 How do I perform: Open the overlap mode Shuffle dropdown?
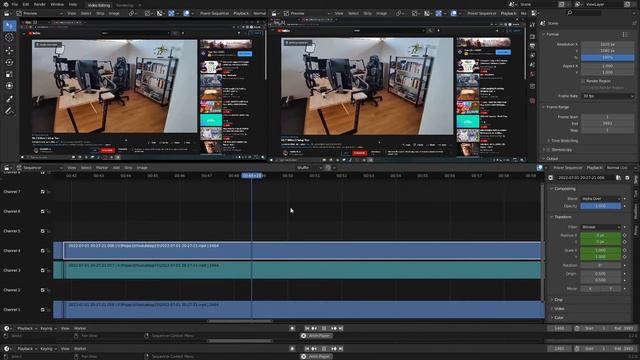[x=309, y=168]
